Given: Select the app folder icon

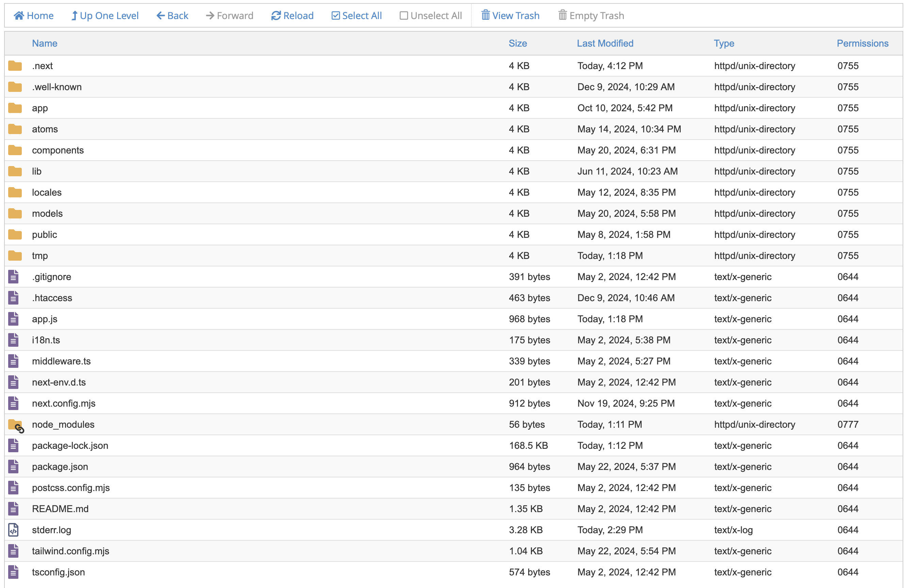Looking at the screenshot, I should pos(15,108).
